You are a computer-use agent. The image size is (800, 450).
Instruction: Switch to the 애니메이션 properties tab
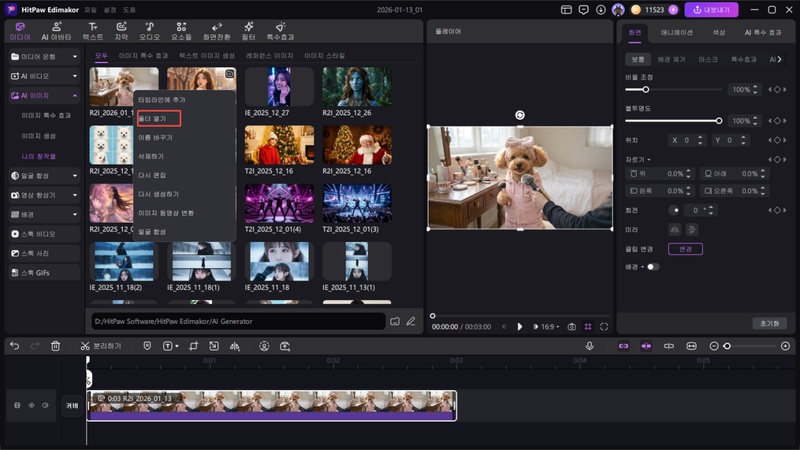tap(676, 32)
